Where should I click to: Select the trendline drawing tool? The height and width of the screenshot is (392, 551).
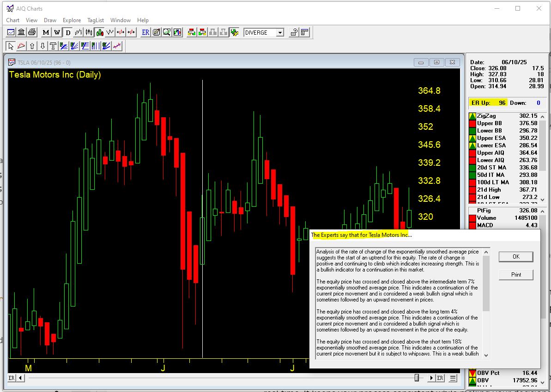[x=21, y=46]
